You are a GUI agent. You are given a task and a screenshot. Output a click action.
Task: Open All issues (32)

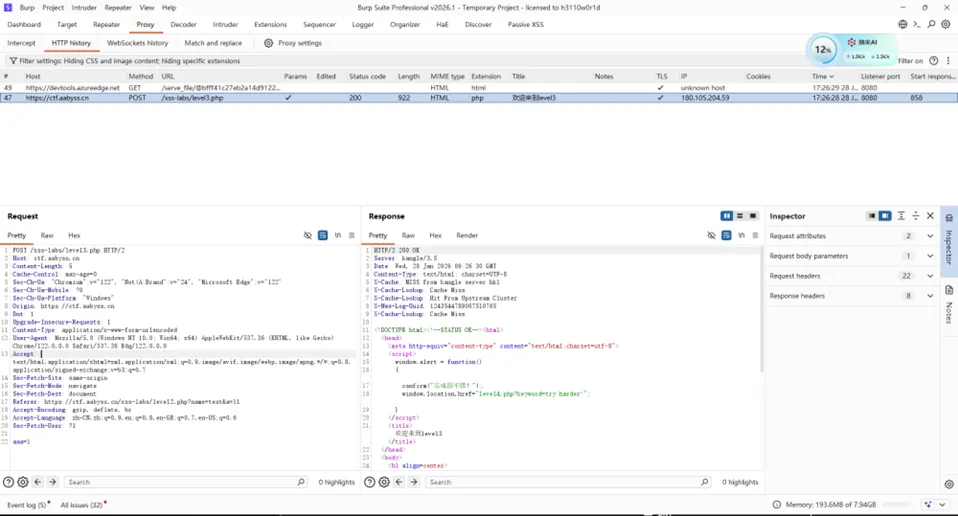81,505
